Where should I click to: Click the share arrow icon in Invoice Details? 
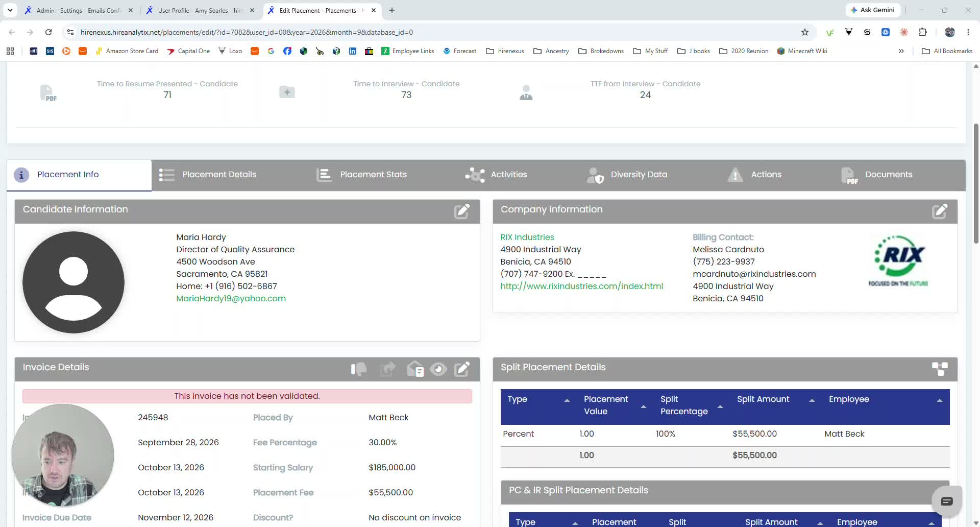point(388,369)
